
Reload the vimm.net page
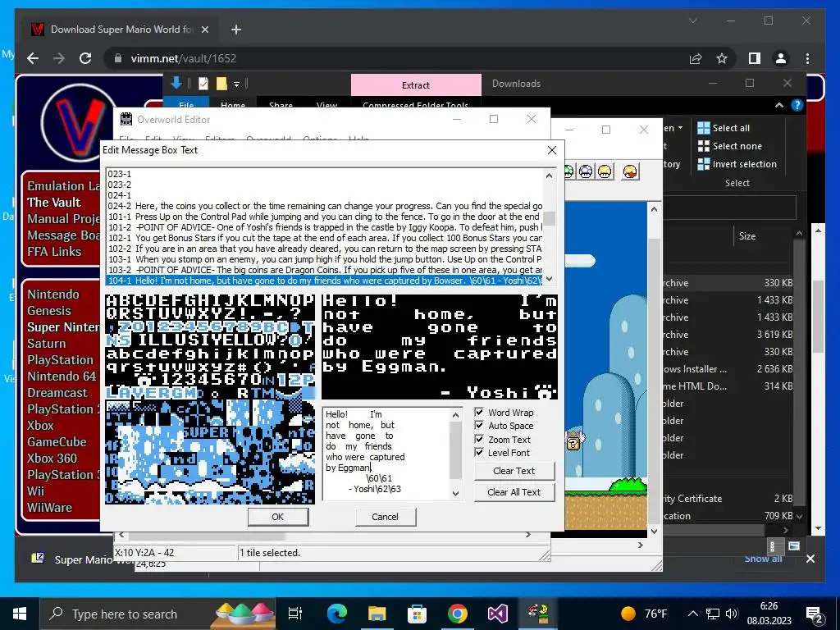pyautogui.click(x=85, y=58)
